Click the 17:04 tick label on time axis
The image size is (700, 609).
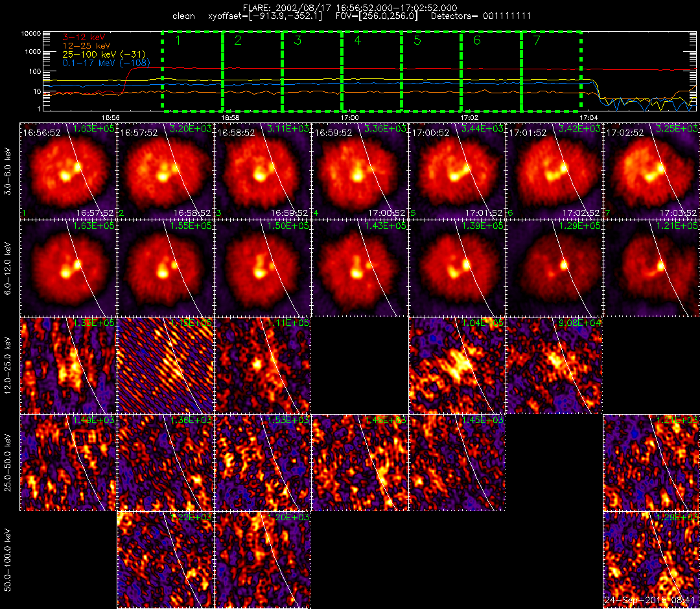coord(589,117)
